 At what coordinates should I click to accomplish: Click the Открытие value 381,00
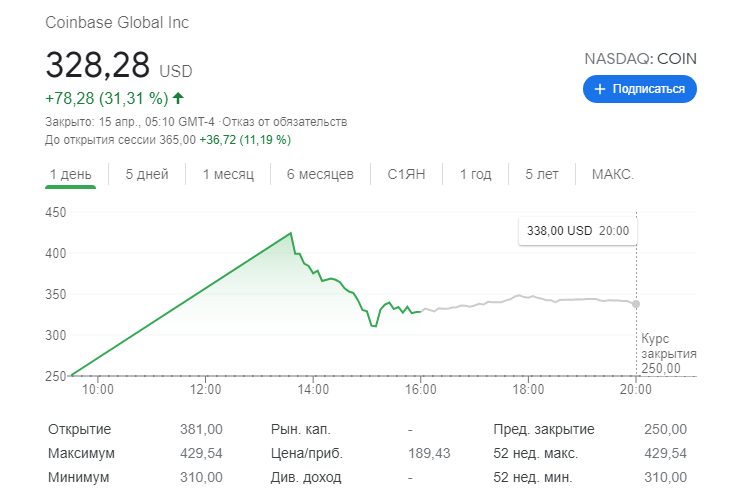point(201,429)
